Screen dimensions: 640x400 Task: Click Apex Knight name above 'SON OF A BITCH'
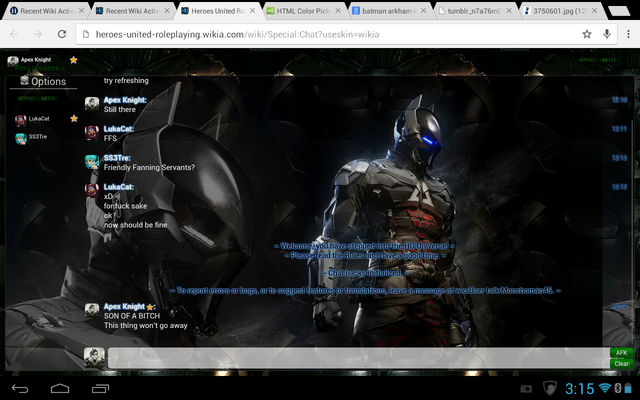pos(124,307)
